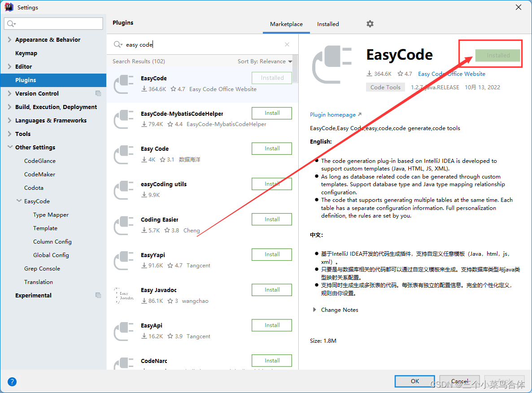Open the Sort By Relevance dropdown
The height and width of the screenshot is (393, 532).
coord(265,61)
